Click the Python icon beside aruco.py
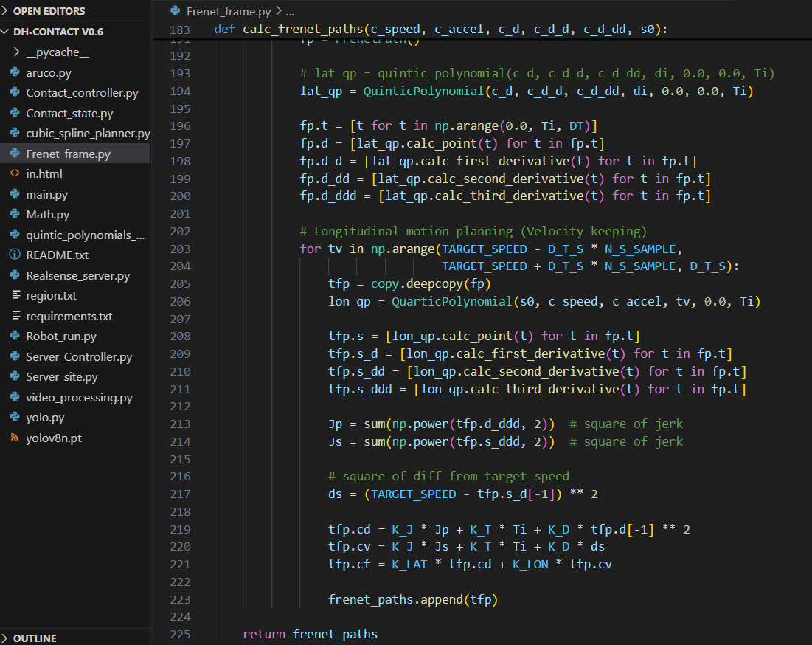The height and width of the screenshot is (645, 812). tap(15, 73)
